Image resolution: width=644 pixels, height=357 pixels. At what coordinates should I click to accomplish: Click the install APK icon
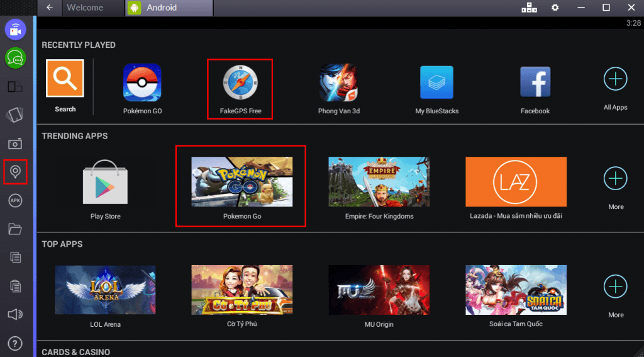(x=15, y=200)
